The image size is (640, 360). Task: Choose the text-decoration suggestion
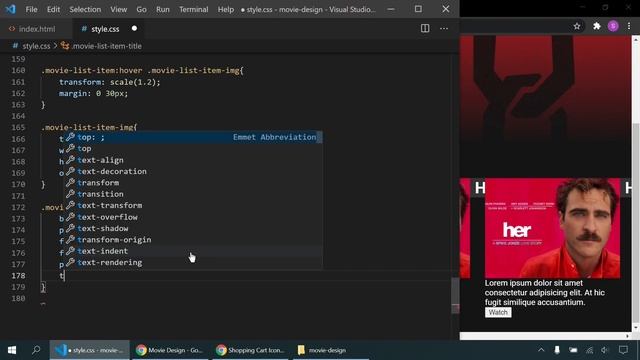coord(194,171)
